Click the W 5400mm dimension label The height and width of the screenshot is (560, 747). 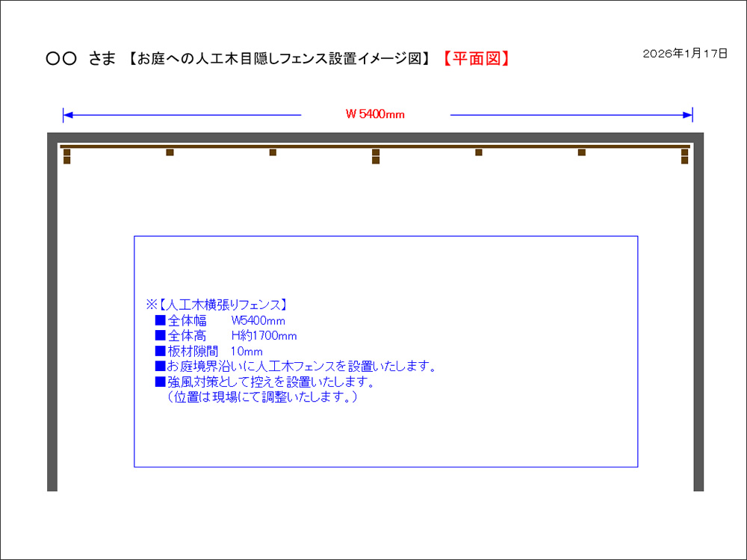[375, 114]
